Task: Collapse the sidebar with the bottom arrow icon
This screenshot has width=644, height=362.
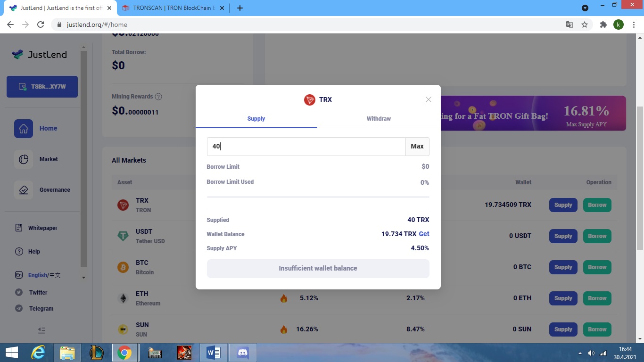Action: pyautogui.click(x=41, y=330)
